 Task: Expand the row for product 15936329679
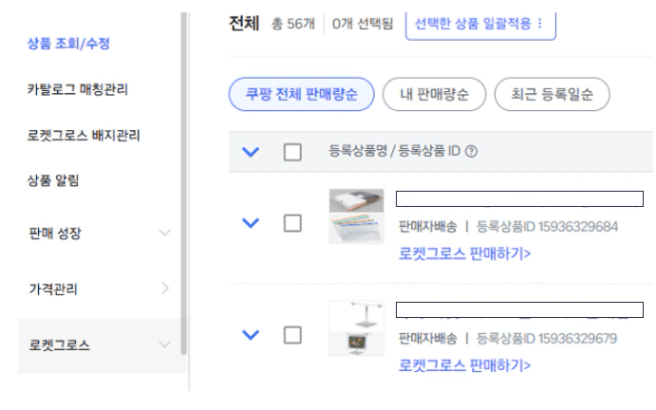coord(252,333)
